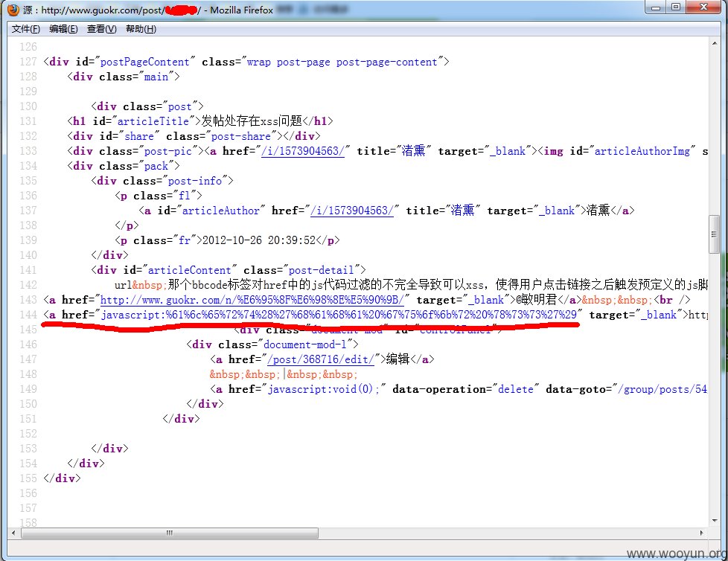Click the postPageContent id value

tap(145, 62)
